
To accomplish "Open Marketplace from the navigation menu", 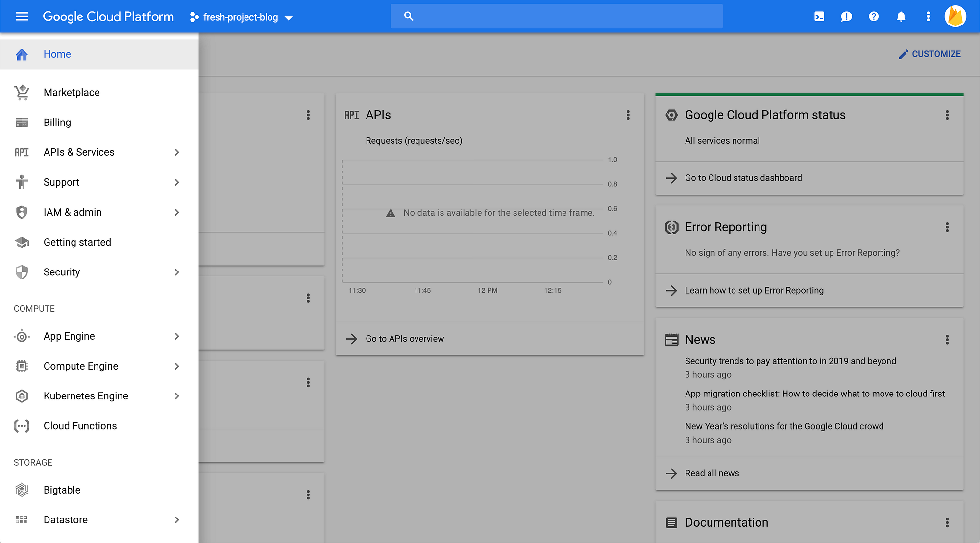I will [x=72, y=93].
